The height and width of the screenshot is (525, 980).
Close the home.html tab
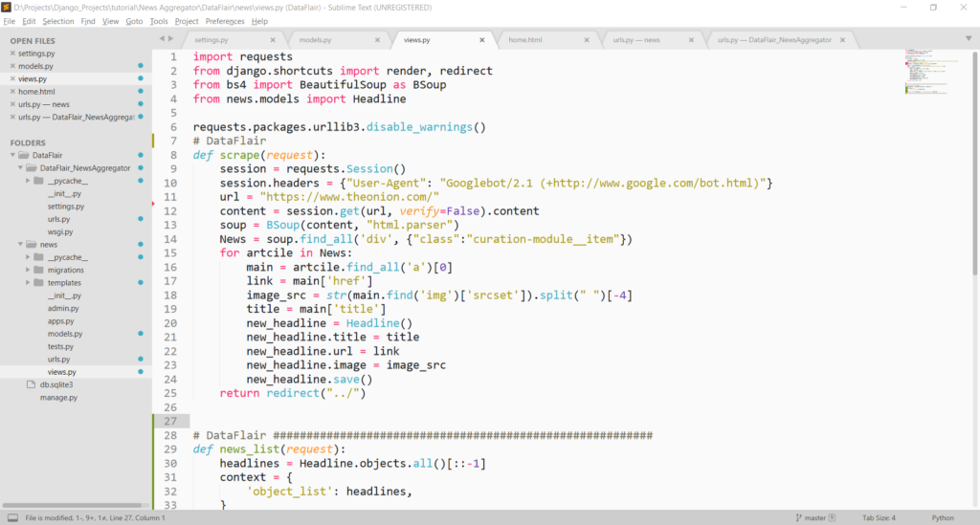tap(586, 40)
